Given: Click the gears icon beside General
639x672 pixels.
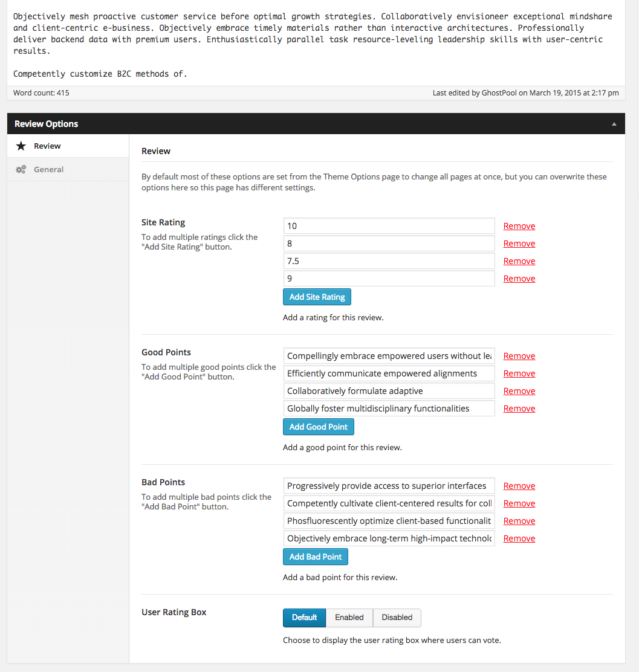Looking at the screenshot, I should coord(21,170).
